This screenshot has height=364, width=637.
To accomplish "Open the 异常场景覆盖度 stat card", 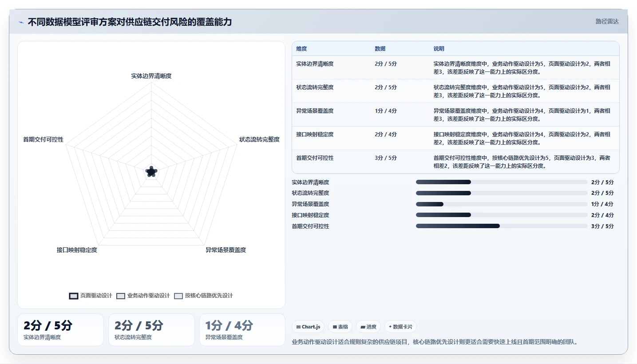I will coord(242,330).
